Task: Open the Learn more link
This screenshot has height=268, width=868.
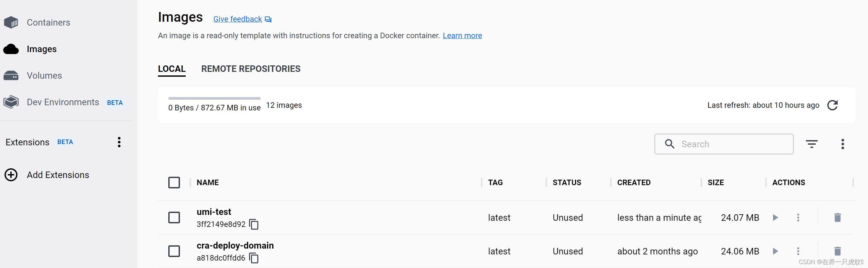Action: (x=462, y=36)
